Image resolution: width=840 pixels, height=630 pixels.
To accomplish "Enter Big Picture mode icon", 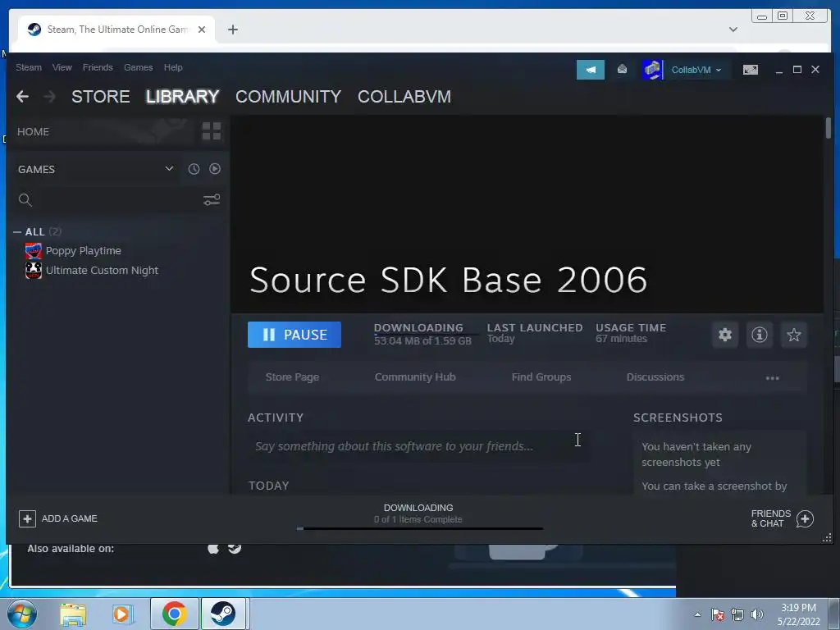I will click(x=750, y=70).
